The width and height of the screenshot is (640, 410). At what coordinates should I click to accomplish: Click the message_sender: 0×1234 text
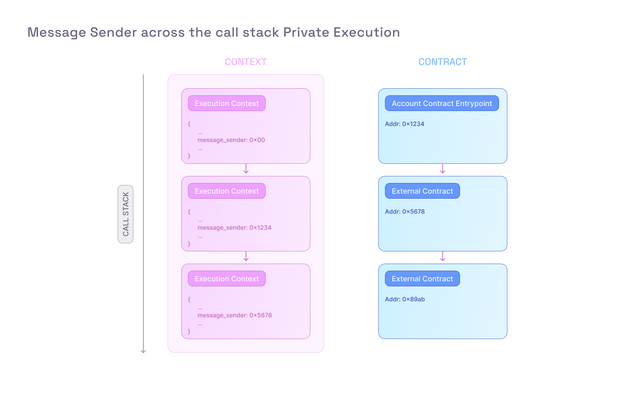[234, 228]
